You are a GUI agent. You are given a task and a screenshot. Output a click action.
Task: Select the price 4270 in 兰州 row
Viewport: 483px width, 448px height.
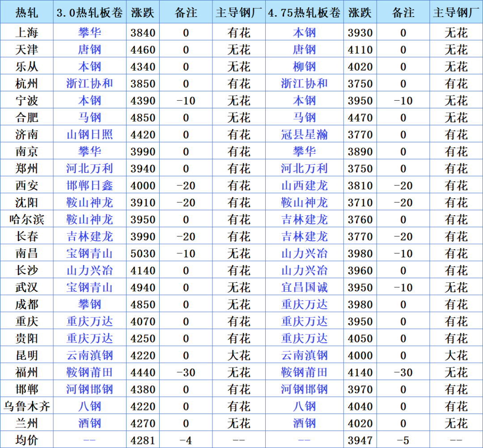coord(143,423)
